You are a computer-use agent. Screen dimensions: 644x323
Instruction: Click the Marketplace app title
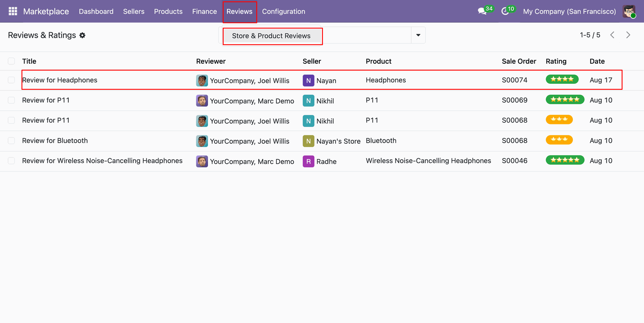pyautogui.click(x=46, y=11)
